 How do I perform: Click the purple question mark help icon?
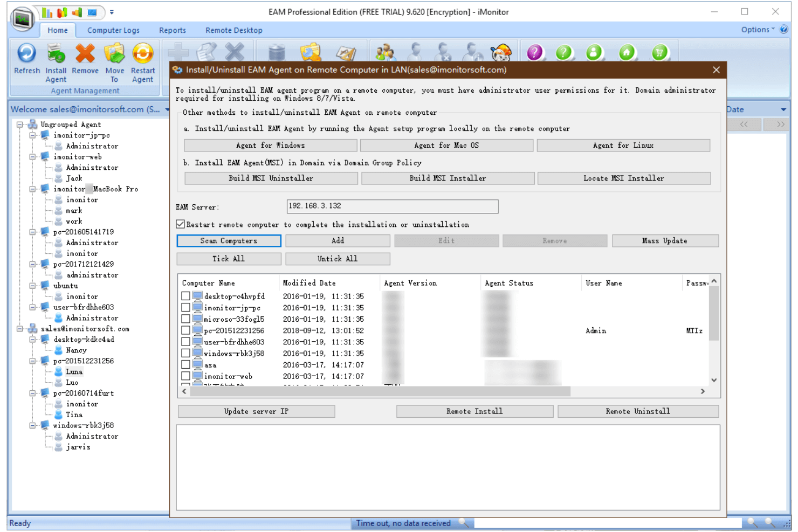tap(535, 53)
